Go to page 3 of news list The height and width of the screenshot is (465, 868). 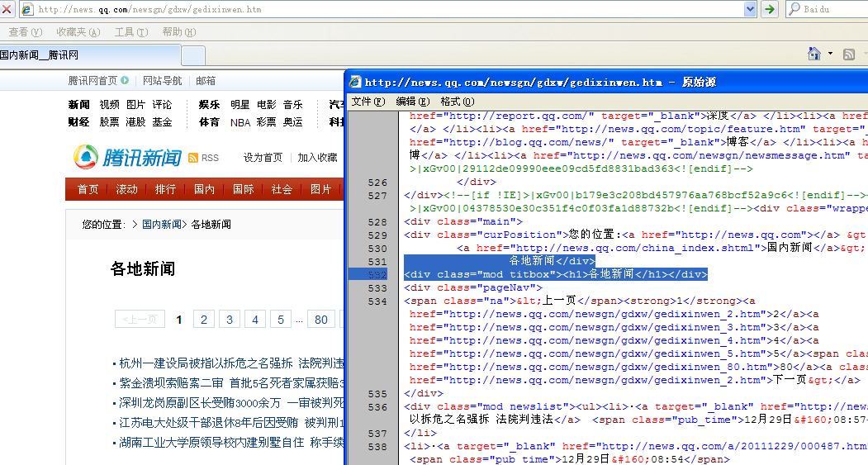229,320
